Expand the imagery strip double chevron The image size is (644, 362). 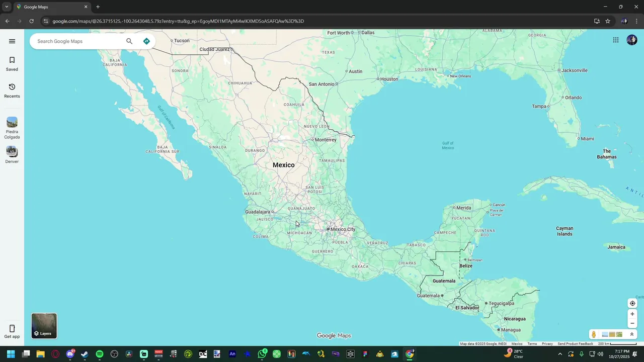tap(632, 334)
